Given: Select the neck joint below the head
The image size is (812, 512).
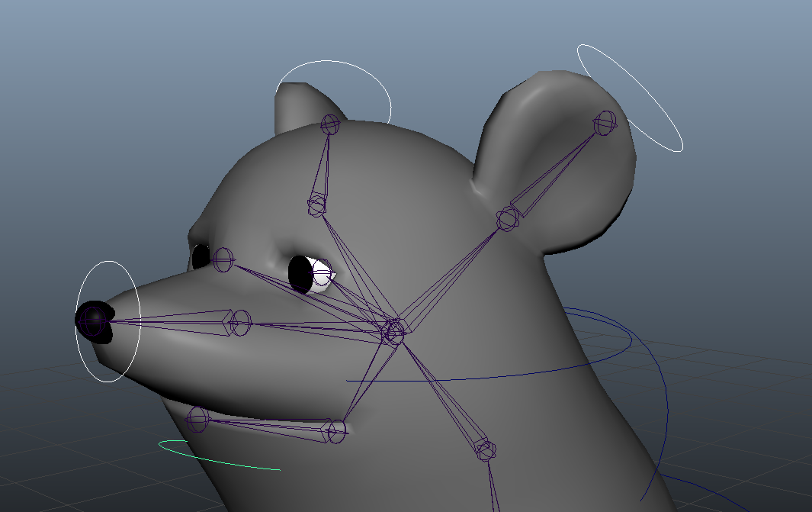Looking at the screenshot, I should point(486,449).
